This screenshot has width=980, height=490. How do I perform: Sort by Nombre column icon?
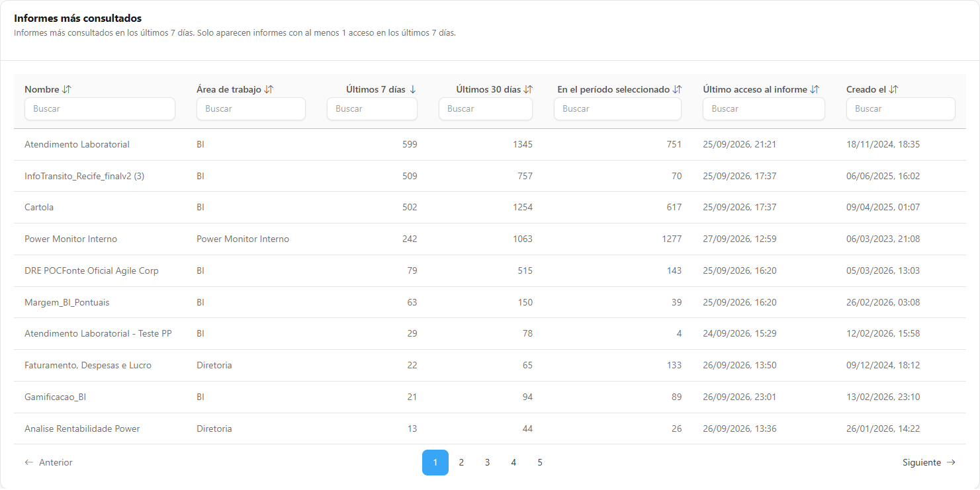[x=66, y=89]
